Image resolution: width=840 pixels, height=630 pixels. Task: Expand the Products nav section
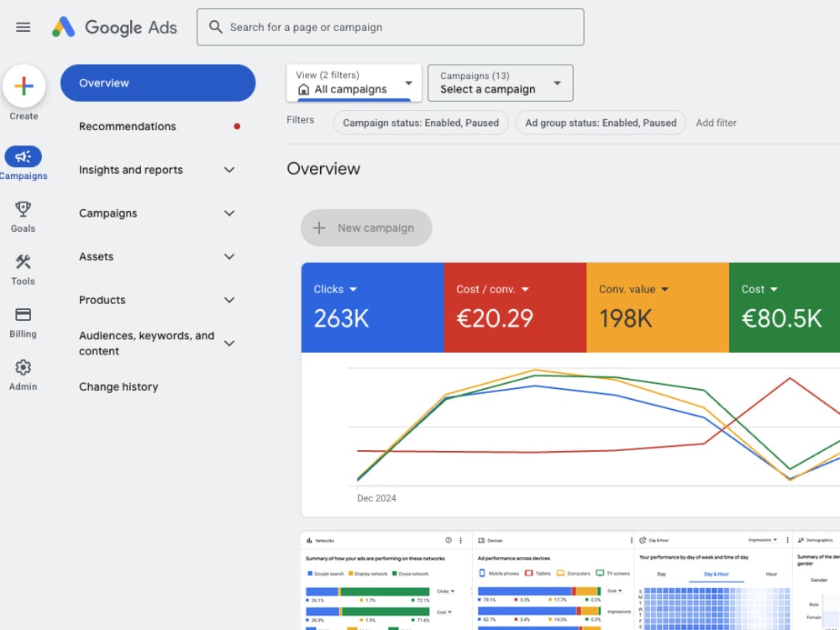229,300
